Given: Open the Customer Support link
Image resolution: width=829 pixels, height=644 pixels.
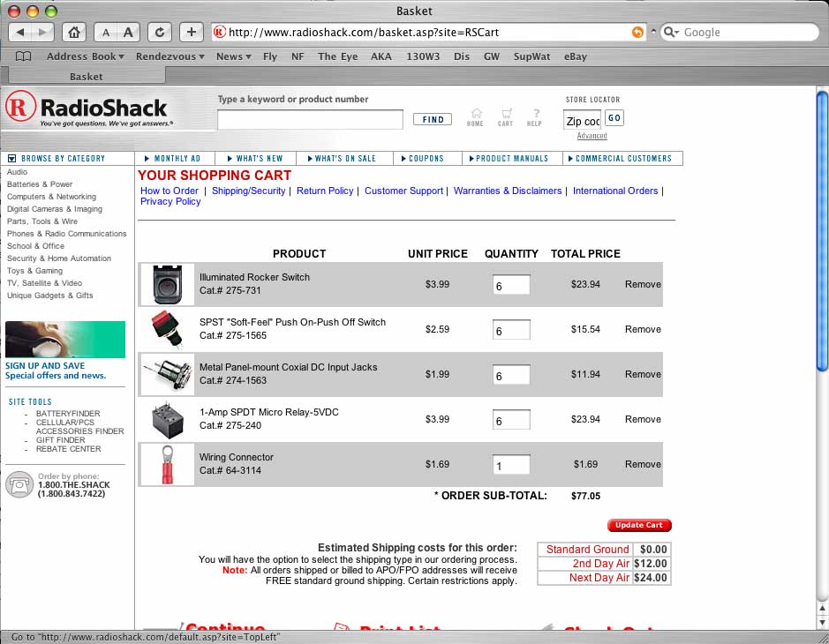Looking at the screenshot, I should [x=404, y=191].
